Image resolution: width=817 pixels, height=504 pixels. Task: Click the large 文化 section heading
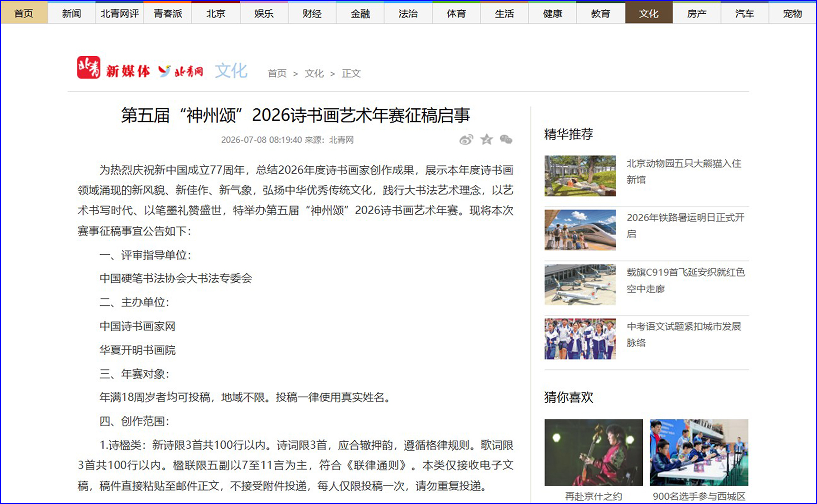coord(231,71)
